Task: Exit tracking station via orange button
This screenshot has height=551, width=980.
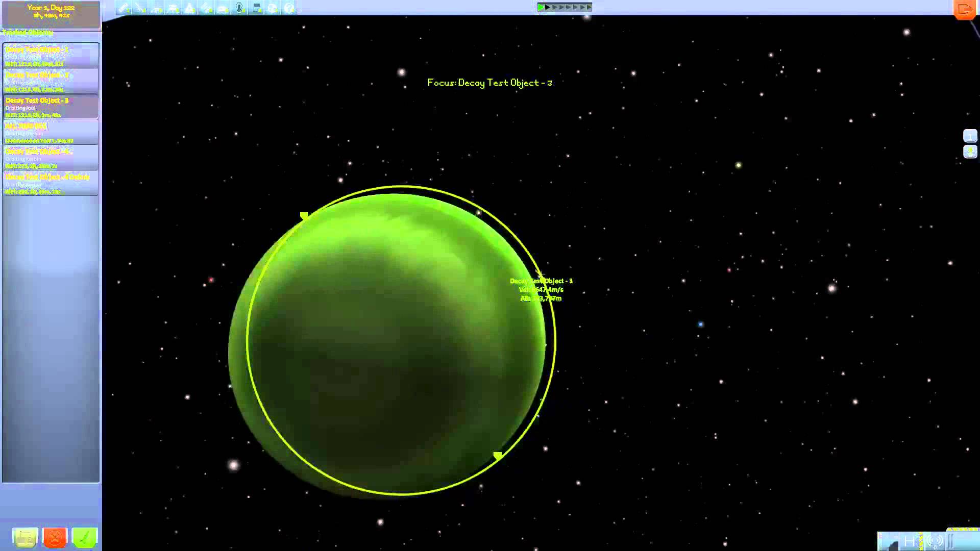Action: coord(964,9)
